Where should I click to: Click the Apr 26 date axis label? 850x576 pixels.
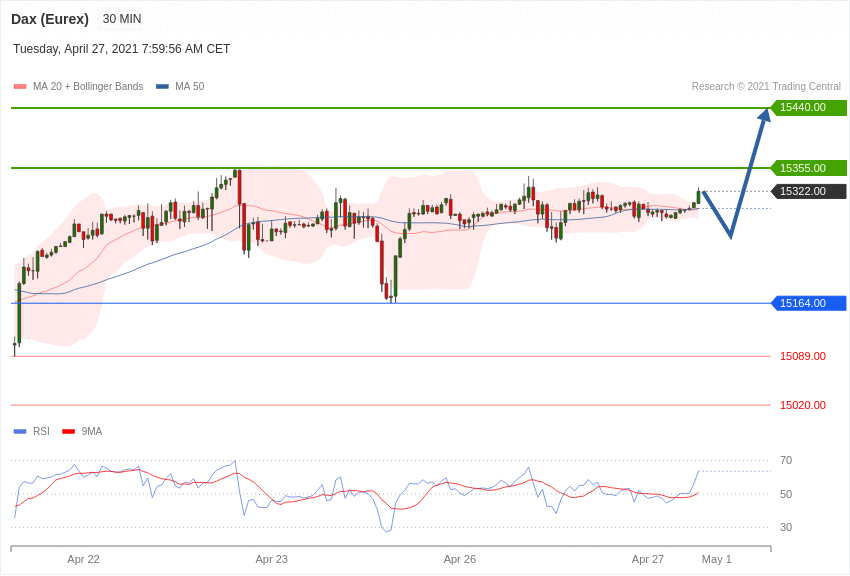coord(460,559)
